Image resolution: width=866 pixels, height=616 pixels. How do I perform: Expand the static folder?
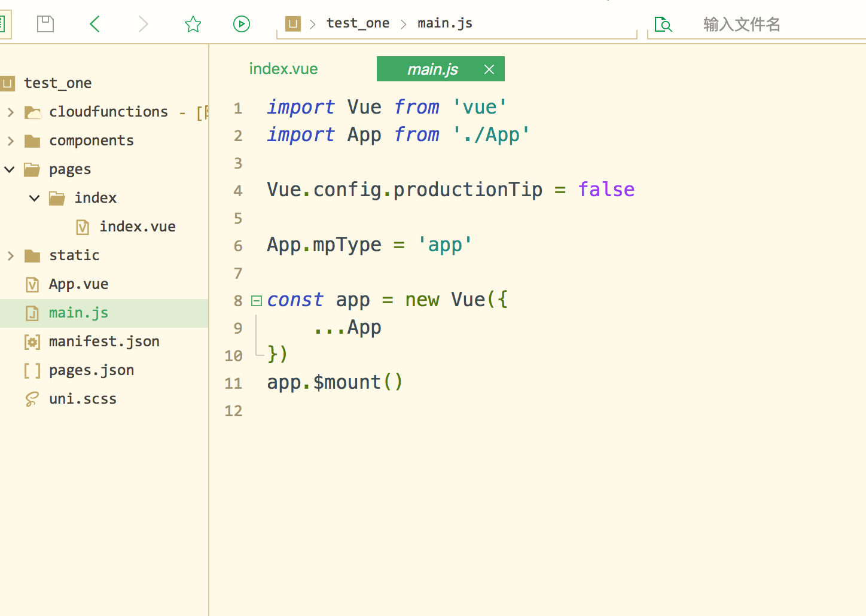click(x=10, y=255)
